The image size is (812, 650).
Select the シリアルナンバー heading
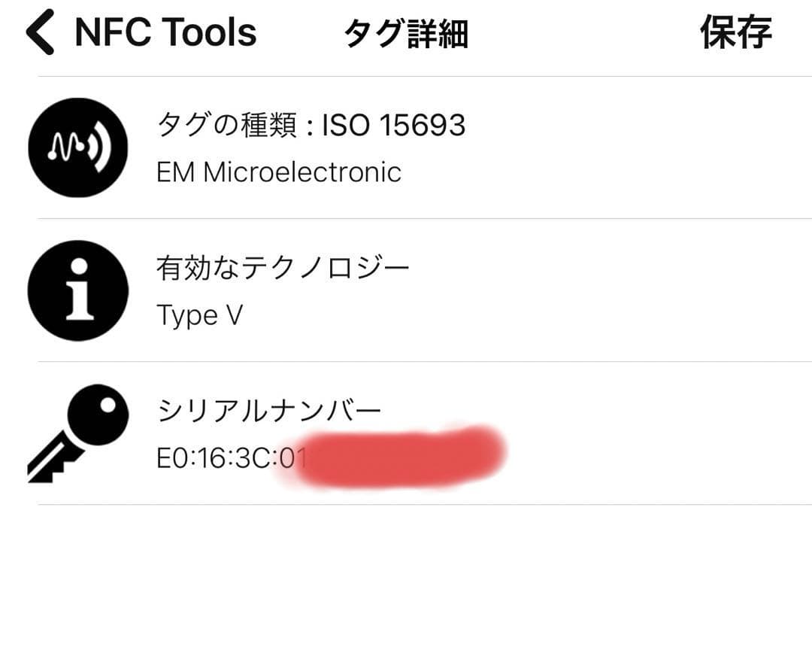pos(269,411)
